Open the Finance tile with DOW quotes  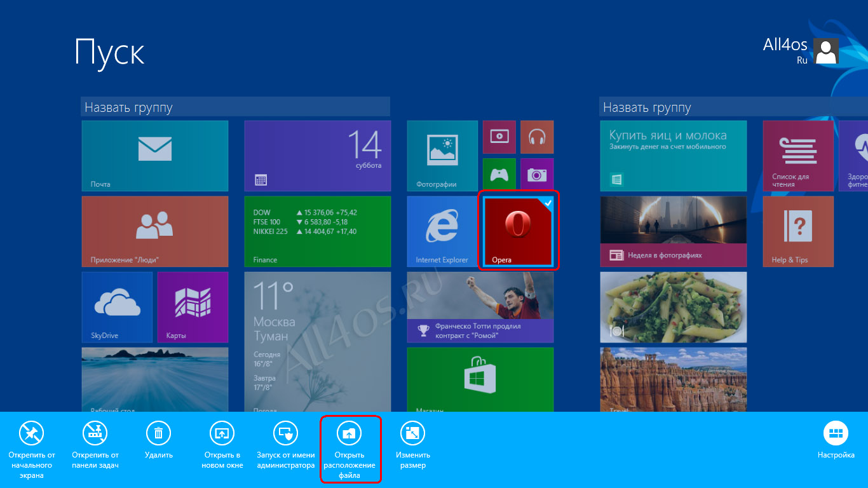pyautogui.click(x=318, y=231)
